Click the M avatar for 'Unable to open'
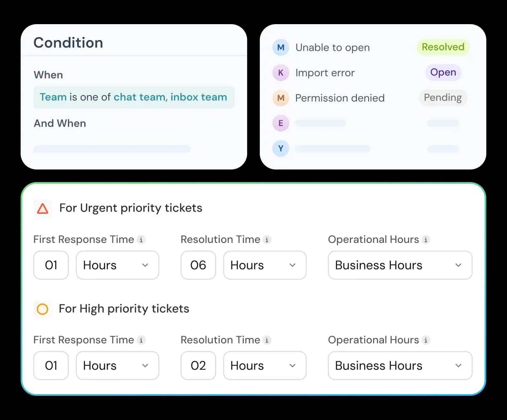The width and height of the screenshot is (507, 420). [x=281, y=47]
